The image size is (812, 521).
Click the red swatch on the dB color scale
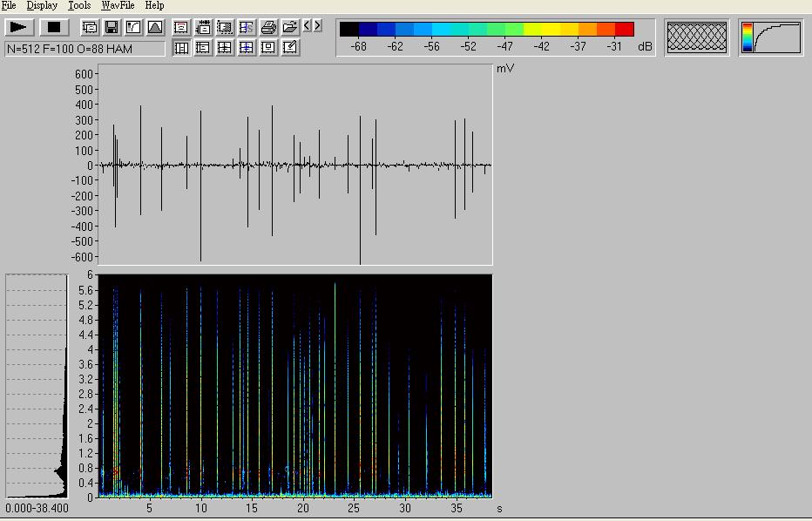point(624,29)
